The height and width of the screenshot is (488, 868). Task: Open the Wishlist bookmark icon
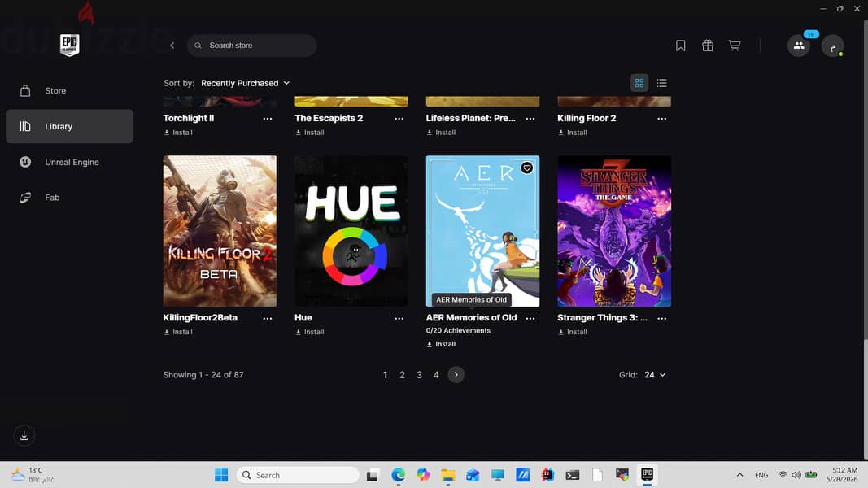pos(680,46)
